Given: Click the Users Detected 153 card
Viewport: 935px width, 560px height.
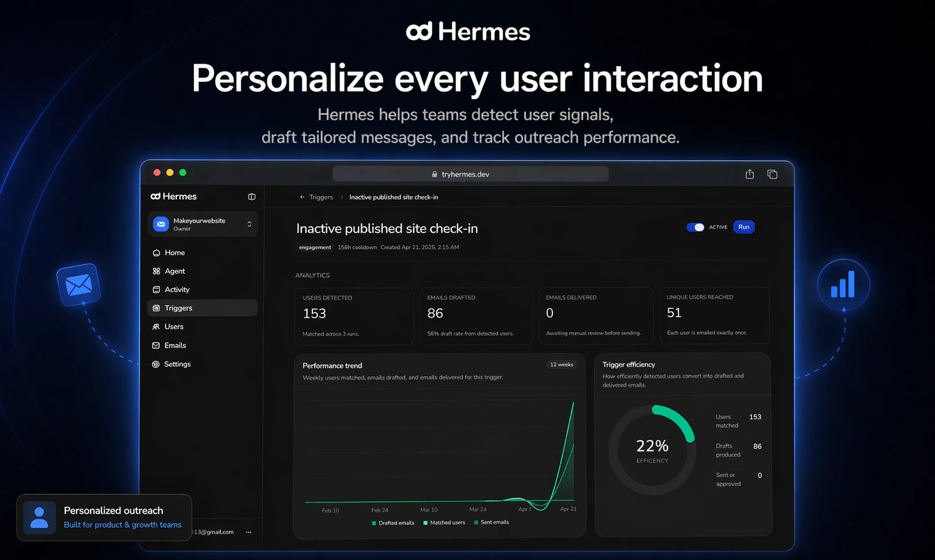Looking at the screenshot, I should [x=354, y=316].
